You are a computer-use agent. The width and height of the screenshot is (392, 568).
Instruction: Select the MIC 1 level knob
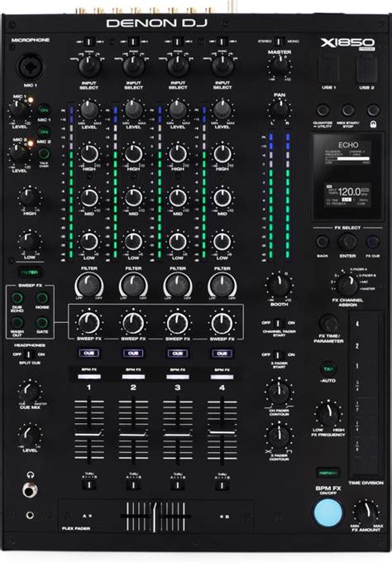[19, 110]
